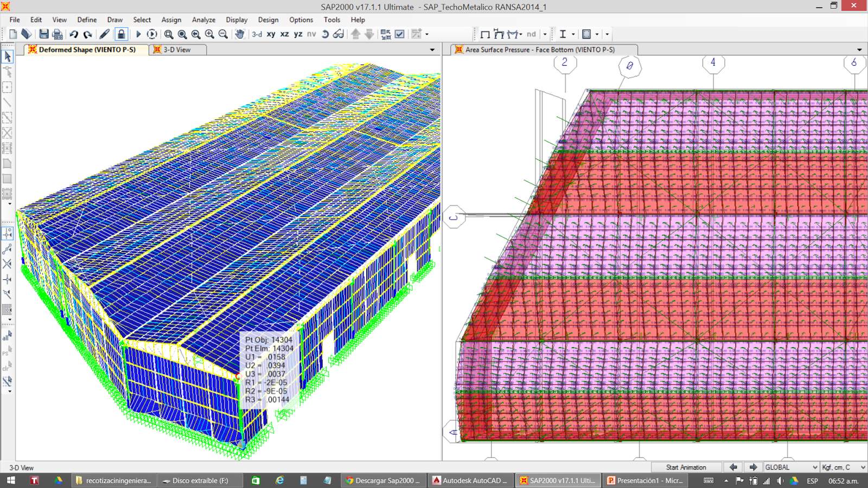Open Autodesk AutoCAD from taskbar
Screen dimensions: 868x488
coord(470,480)
